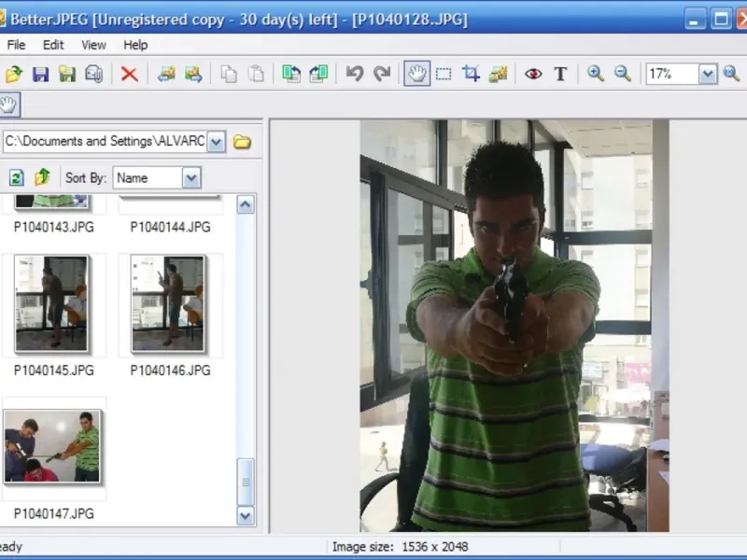Click the P1040147.JPG file name
Screen dimensions: 747x560
[x=54, y=514]
